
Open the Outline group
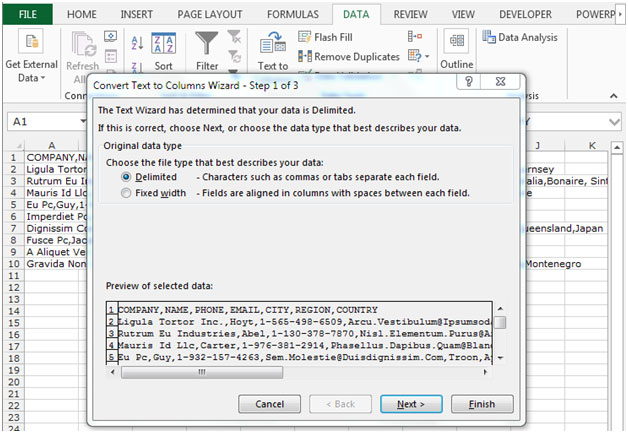457,50
